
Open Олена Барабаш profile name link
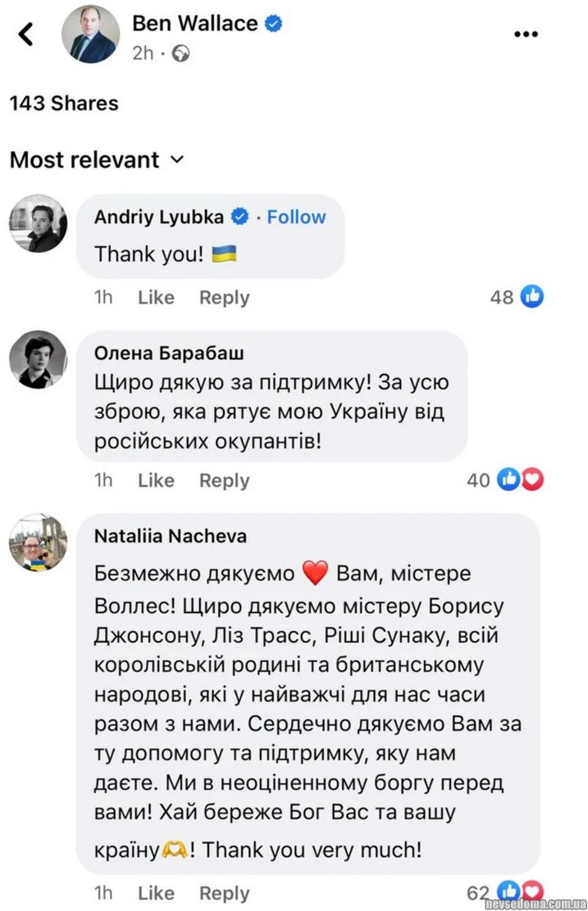tap(170, 353)
